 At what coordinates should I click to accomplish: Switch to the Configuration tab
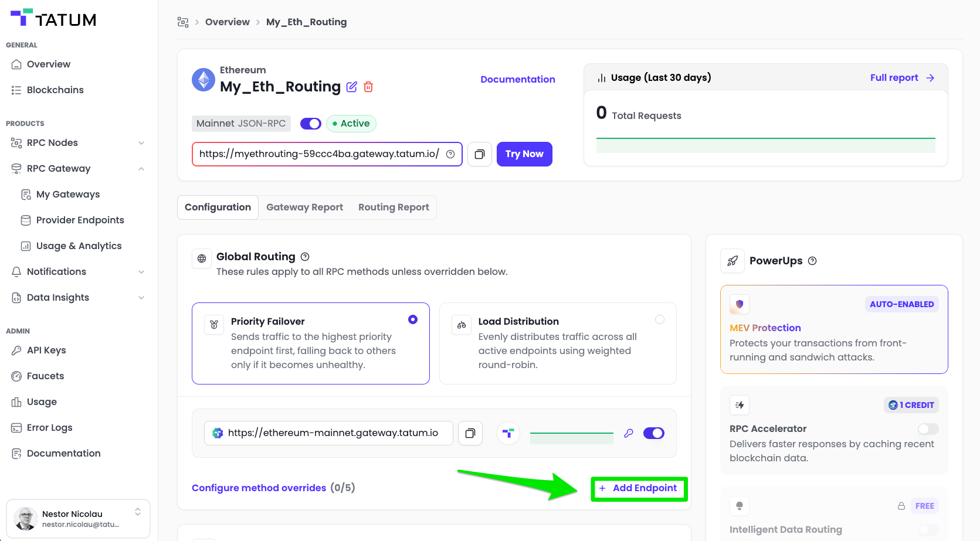(218, 207)
